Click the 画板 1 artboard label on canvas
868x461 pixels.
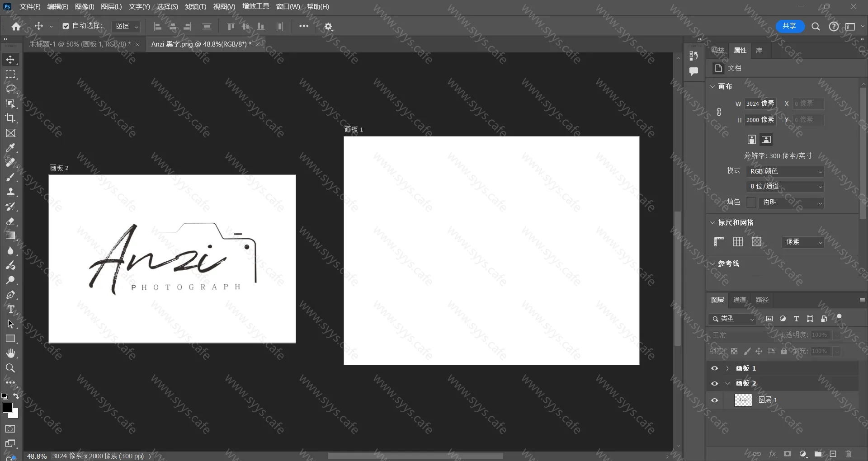tap(354, 130)
